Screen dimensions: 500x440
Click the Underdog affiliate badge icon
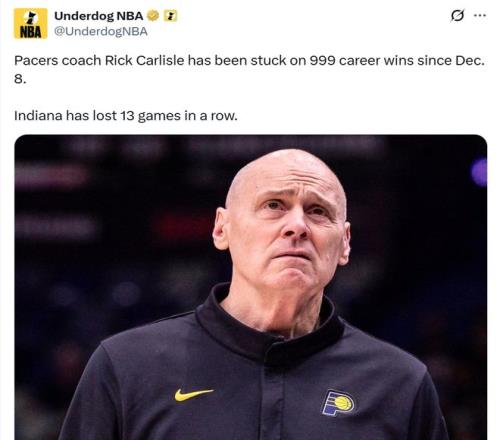tap(170, 16)
